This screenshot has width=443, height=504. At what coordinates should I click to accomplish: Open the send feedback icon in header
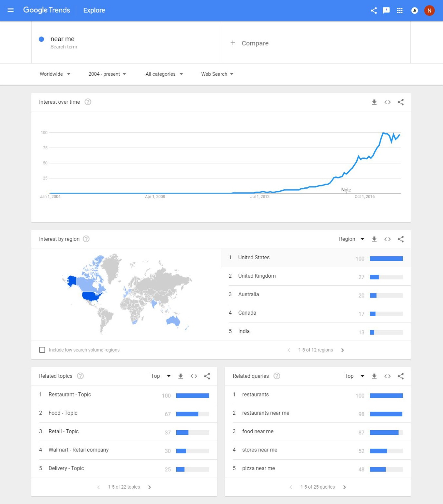pyautogui.click(x=386, y=10)
